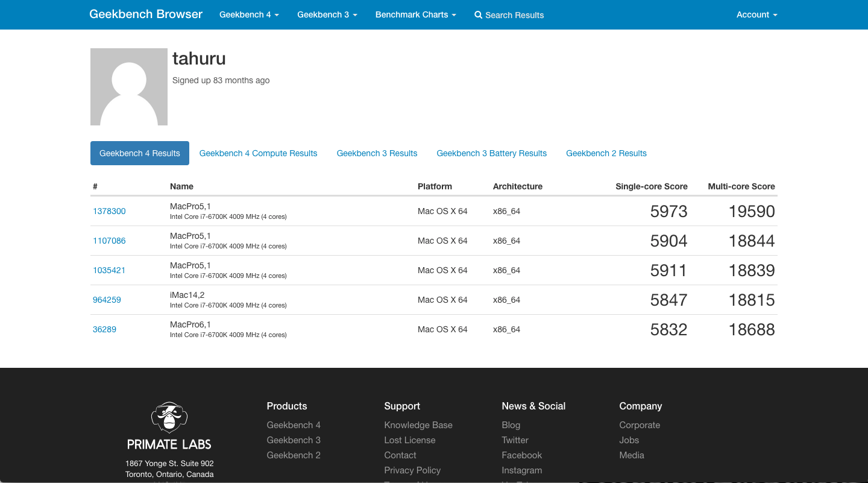Open the Facebook footer link
868x483 pixels.
[522, 455]
